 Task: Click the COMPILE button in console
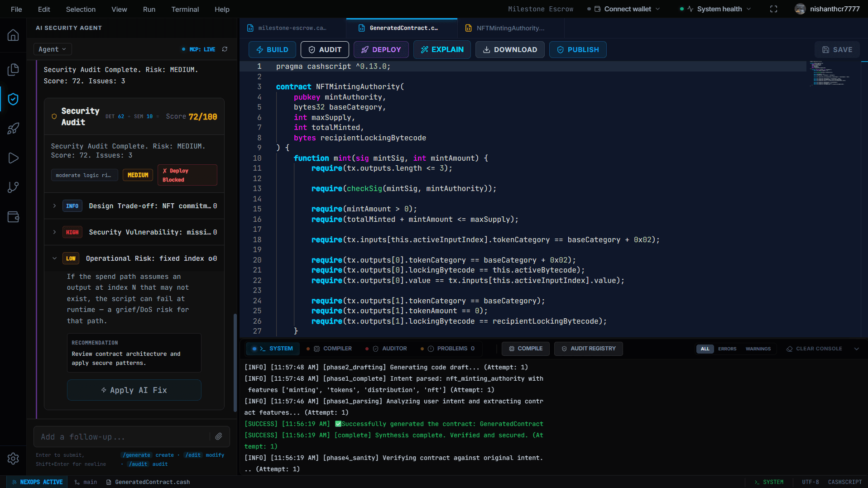click(526, 349)
